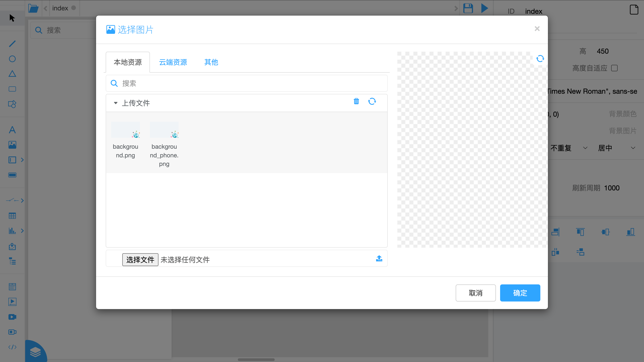This screenshot has height=362, width=644.
Task: Open the 不重复 repeat dropdown
Action: [x=569, y=148]
